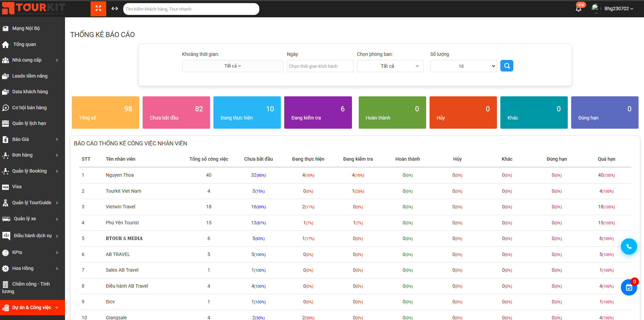Click employee name Vietwin Travel
This screenshot has height=320, width=644.
click(x=120, y=207)
